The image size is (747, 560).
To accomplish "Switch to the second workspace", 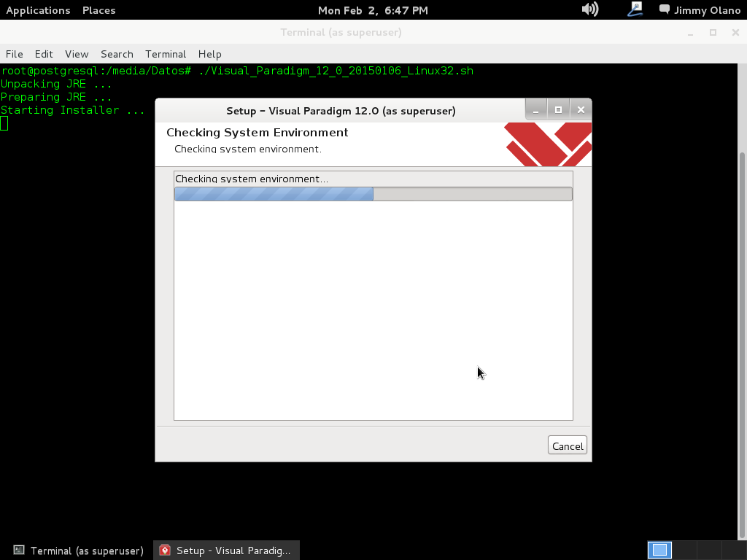I will pos(684,550).
